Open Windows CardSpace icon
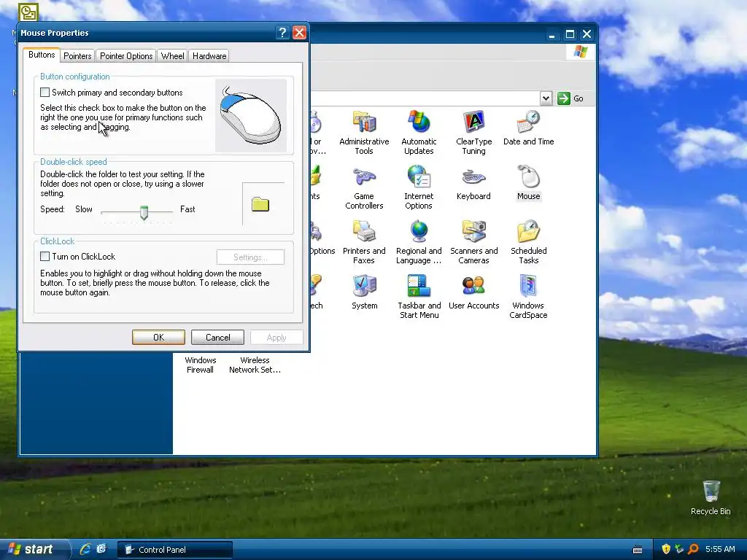Viewport: 747px width, 560px height. [x=528, y=297]
